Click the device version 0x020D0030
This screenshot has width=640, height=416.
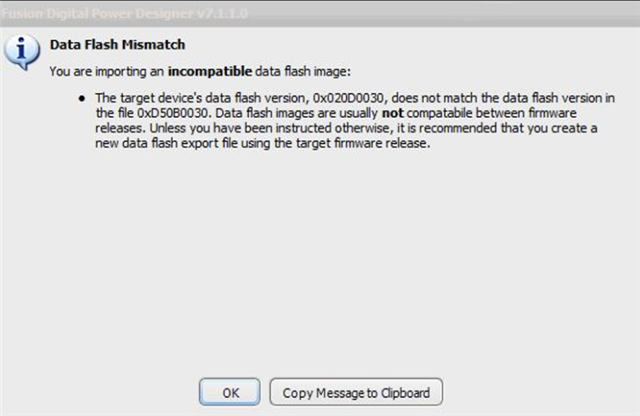348,98
